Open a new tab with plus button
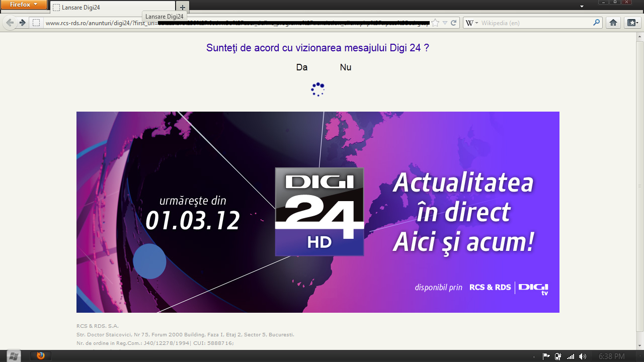The width and height of the screenshot is (644, 362). pos(182,7)
